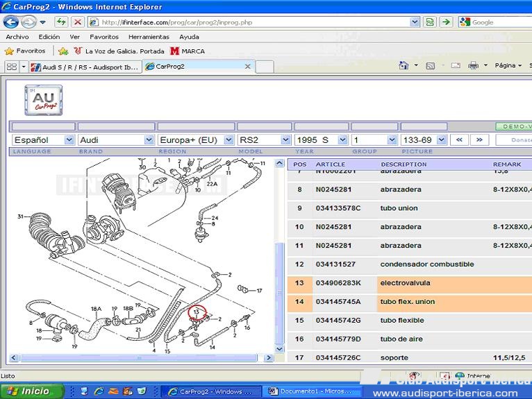Screen dimensions: 532x399
Task: Click the CarProg2 - Windows taskbar button
Action: pyautogui.click(x=210, y=391)
